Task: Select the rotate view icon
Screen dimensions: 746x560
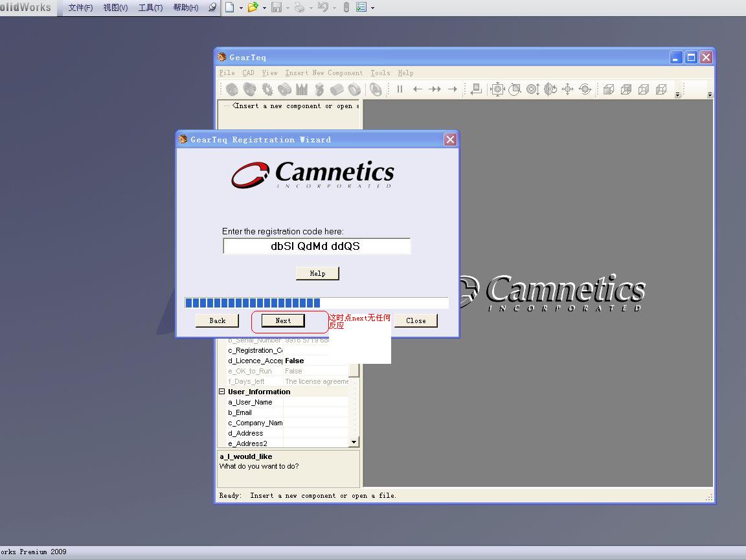Action: coord(550,89)
